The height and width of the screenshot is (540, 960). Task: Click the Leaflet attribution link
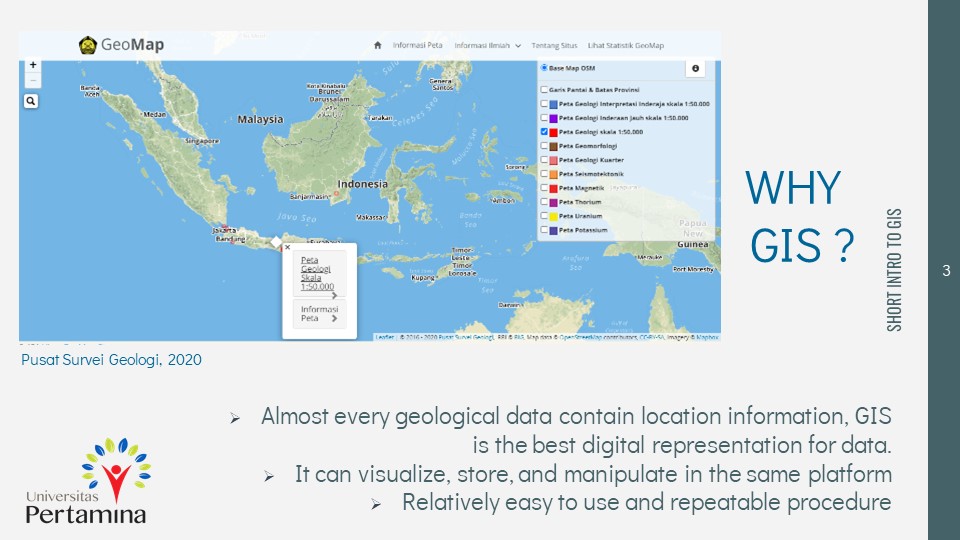(x=384, y=337)
